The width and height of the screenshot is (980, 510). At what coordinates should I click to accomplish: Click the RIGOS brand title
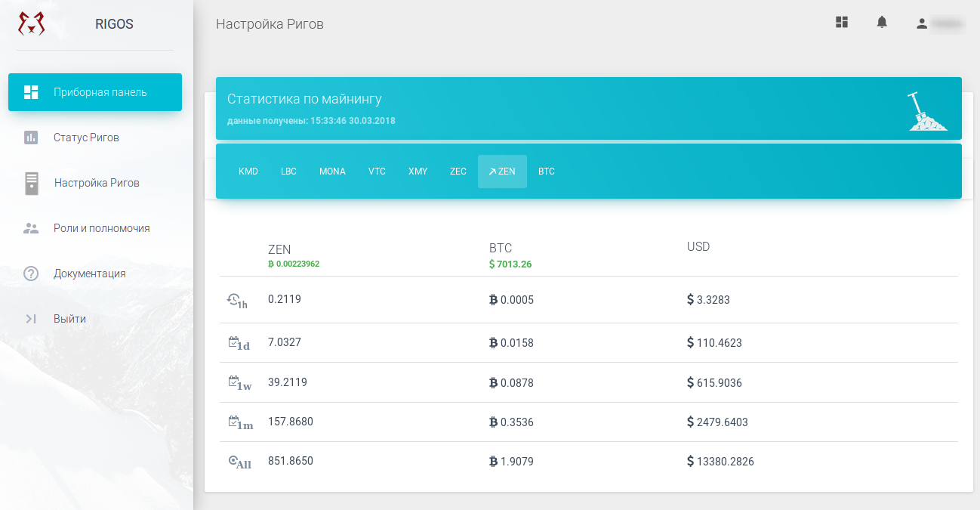click(x=114, y=24)
